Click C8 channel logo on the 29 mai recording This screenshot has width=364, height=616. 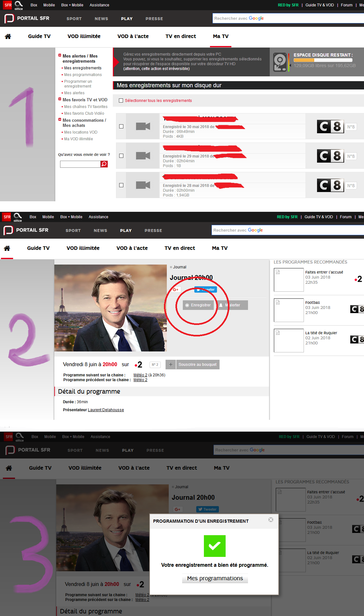[x=330, y=156]
